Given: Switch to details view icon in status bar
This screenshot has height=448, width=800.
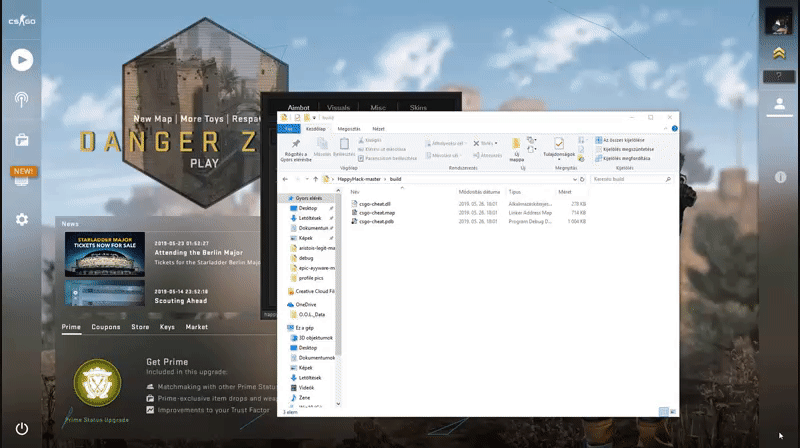Looking at the screenshot, I should point(663,411).
